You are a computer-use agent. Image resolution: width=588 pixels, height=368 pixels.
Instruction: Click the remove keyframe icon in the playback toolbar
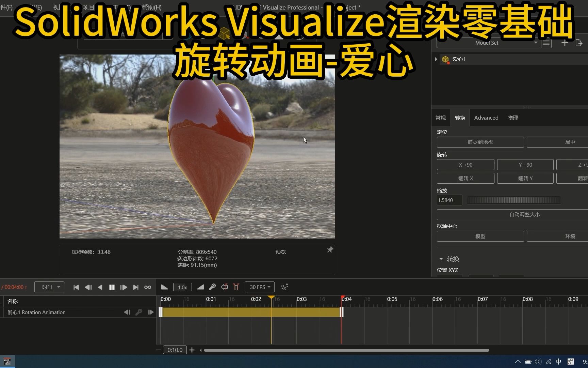(x=224, y=287)
